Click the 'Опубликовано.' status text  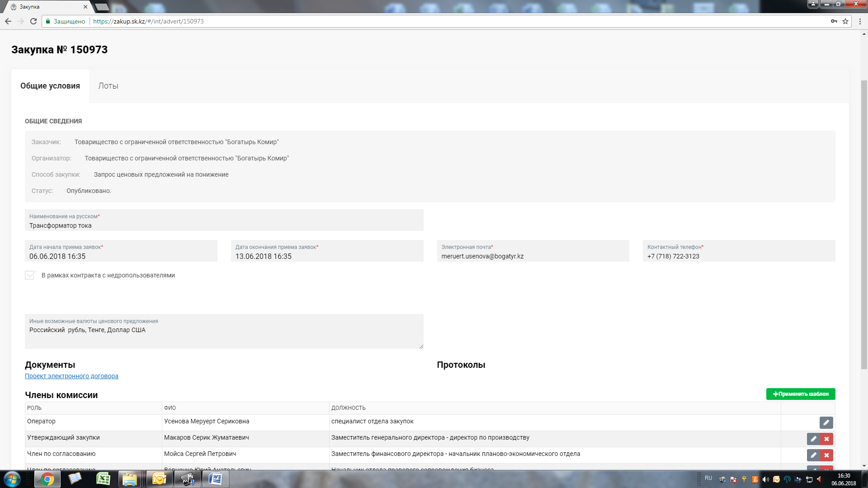[x=89, y=191]
